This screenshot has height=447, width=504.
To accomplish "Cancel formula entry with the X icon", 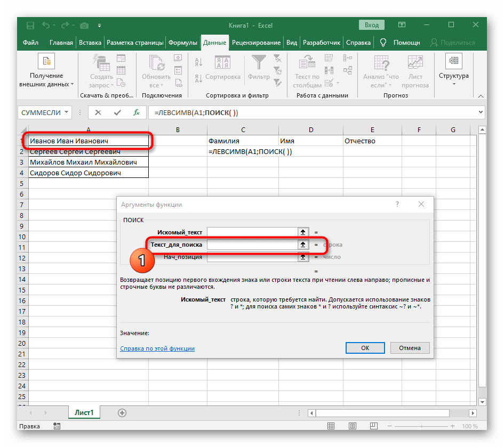I will pyautogui.click(x=98, y=112).
